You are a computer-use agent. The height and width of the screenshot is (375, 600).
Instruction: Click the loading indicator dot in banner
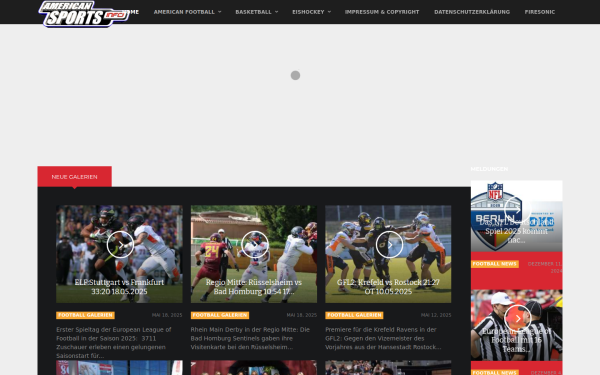[295, 75]
